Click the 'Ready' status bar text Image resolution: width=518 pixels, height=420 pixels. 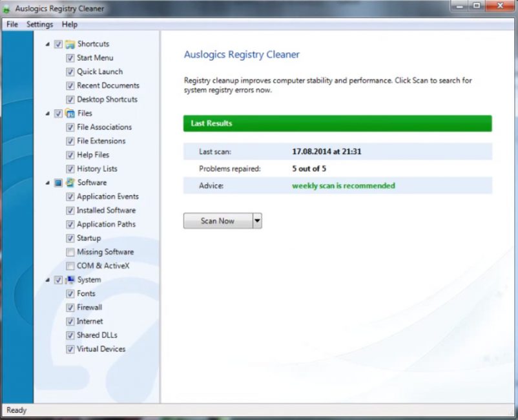17,410
